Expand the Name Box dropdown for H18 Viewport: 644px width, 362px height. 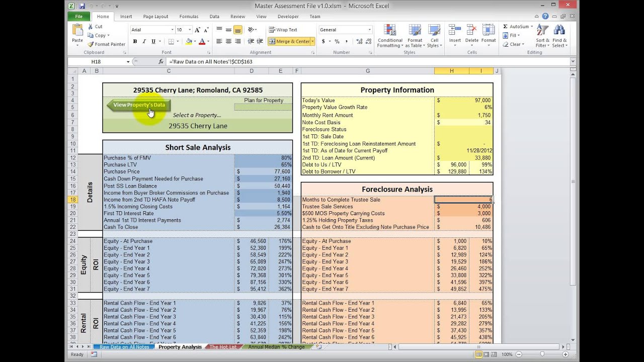[128, 62]
